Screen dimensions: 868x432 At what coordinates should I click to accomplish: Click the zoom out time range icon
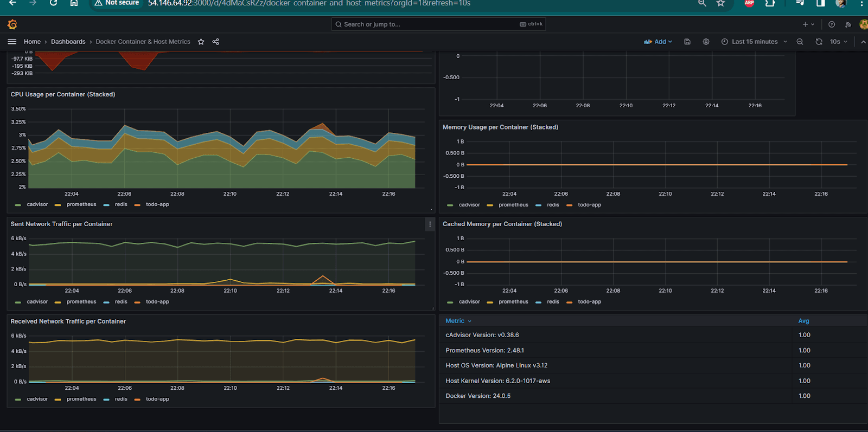click(800, 42)
